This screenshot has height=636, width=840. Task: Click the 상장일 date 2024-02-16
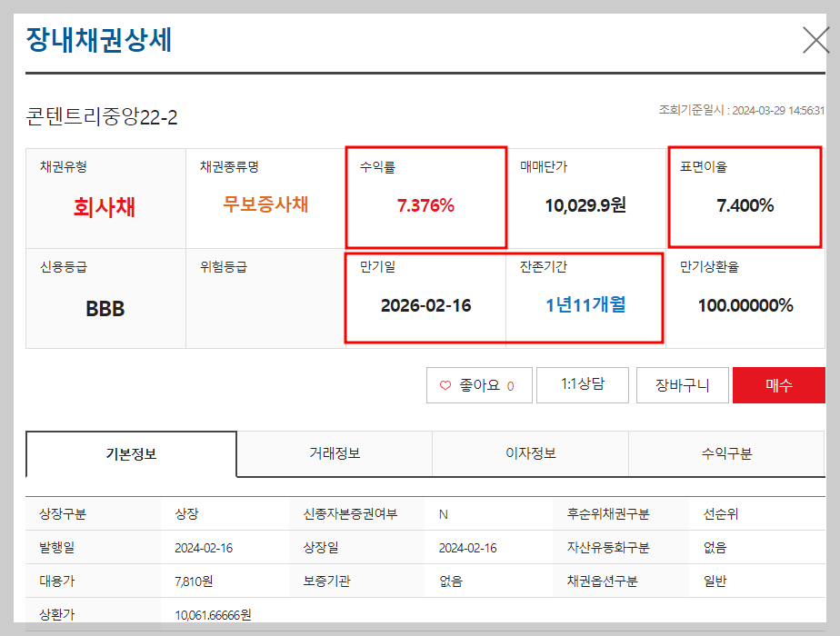(467, 548)
